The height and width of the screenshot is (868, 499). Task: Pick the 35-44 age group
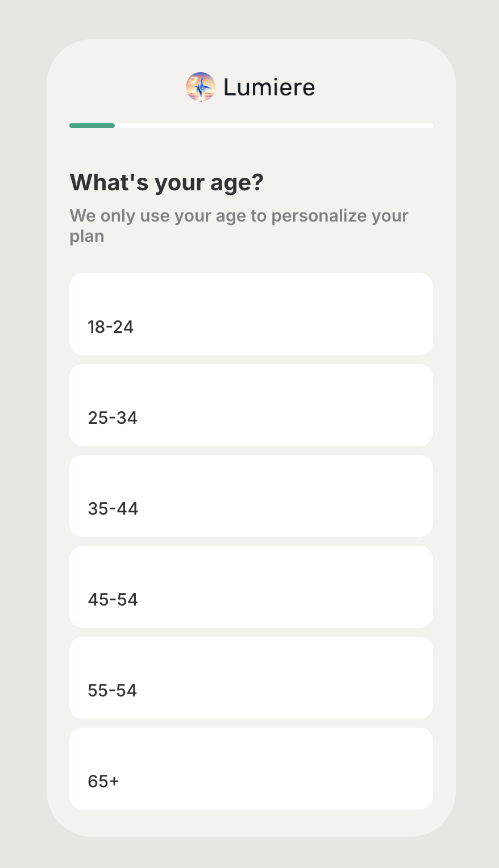coord(251,496)
